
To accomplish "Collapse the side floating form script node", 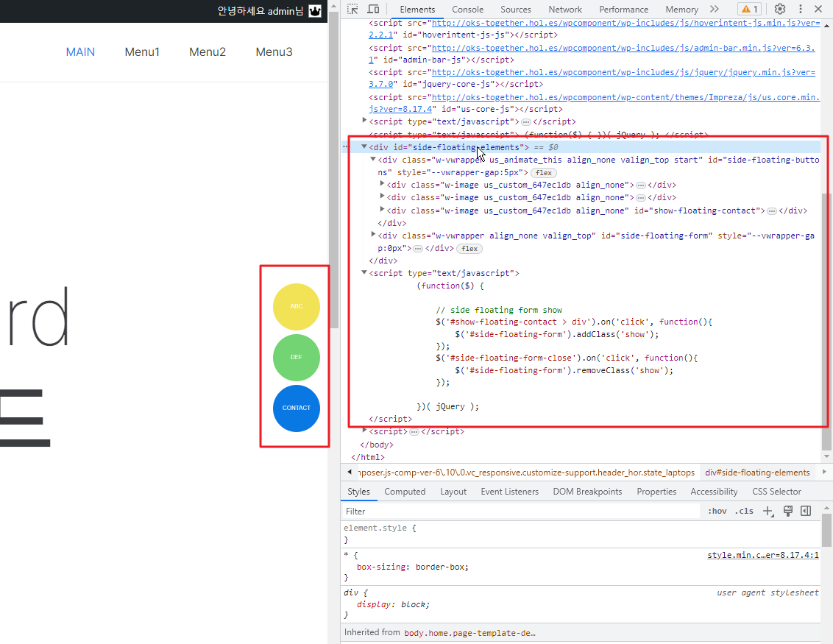I will [x=364, y=272].
